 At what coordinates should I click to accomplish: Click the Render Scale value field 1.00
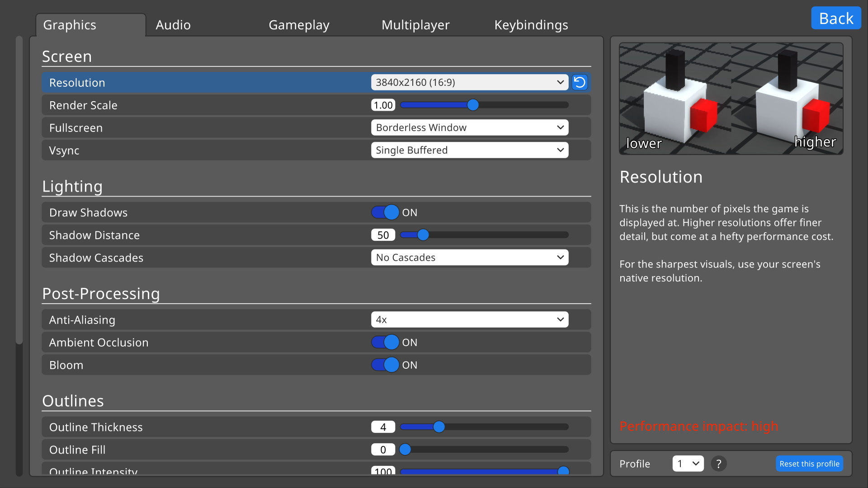click(x=383, y=105)
